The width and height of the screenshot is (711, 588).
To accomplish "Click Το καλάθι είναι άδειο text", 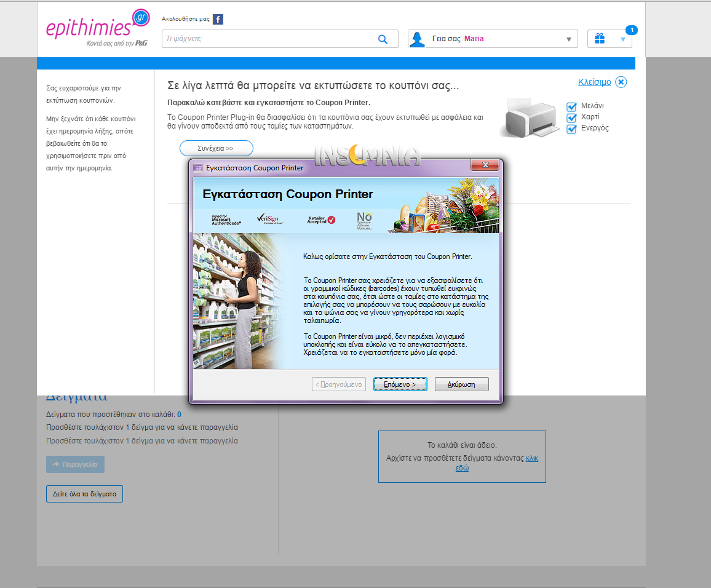I will (462, 445).
